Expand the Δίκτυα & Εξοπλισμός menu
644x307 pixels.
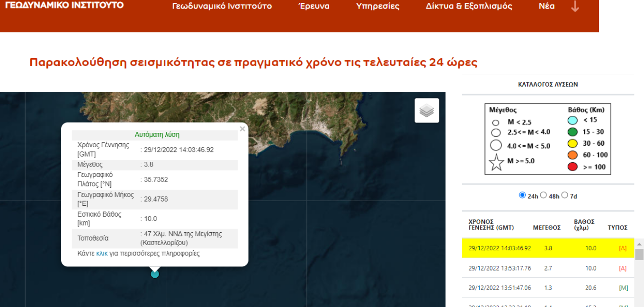point(469,7)
